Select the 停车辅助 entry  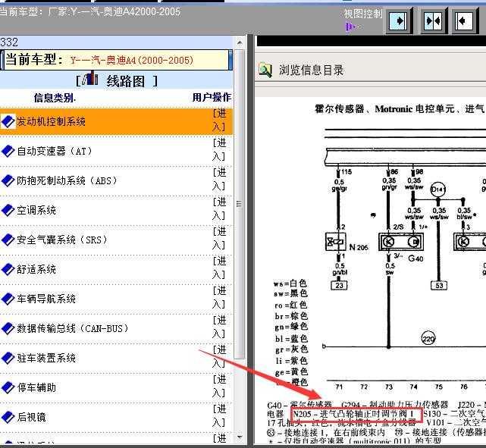36,387
